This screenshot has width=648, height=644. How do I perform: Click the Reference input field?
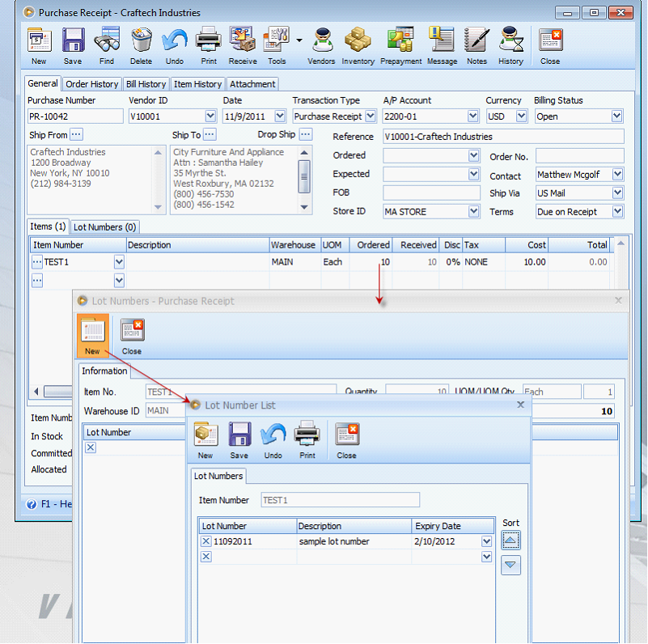(503, 137)
